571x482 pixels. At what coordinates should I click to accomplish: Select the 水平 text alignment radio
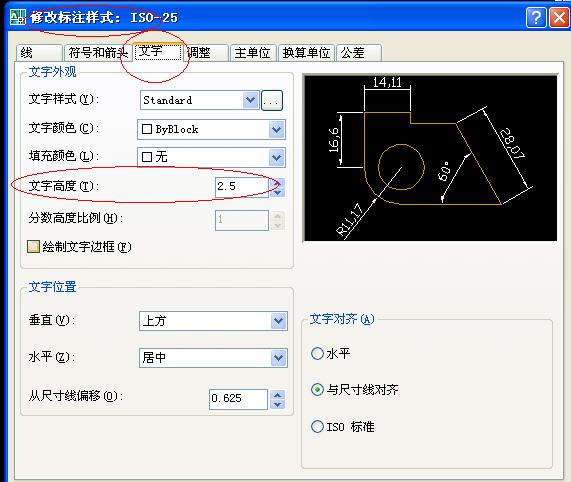point(317,353)
